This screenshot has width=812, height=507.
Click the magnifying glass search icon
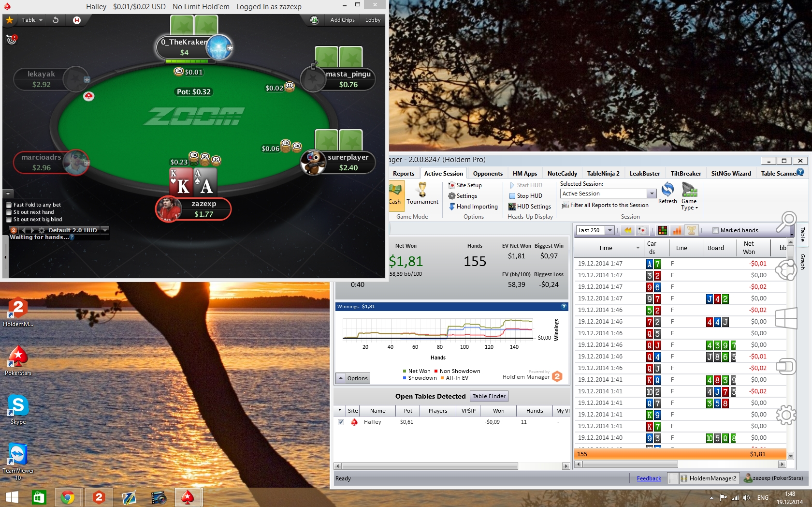(x=786, y=222)
